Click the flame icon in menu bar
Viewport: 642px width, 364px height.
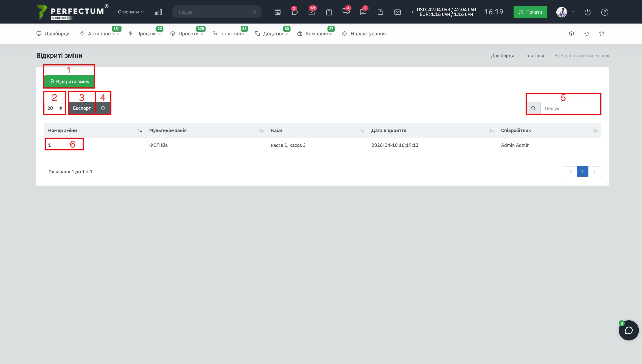click(x=586, y=33)
